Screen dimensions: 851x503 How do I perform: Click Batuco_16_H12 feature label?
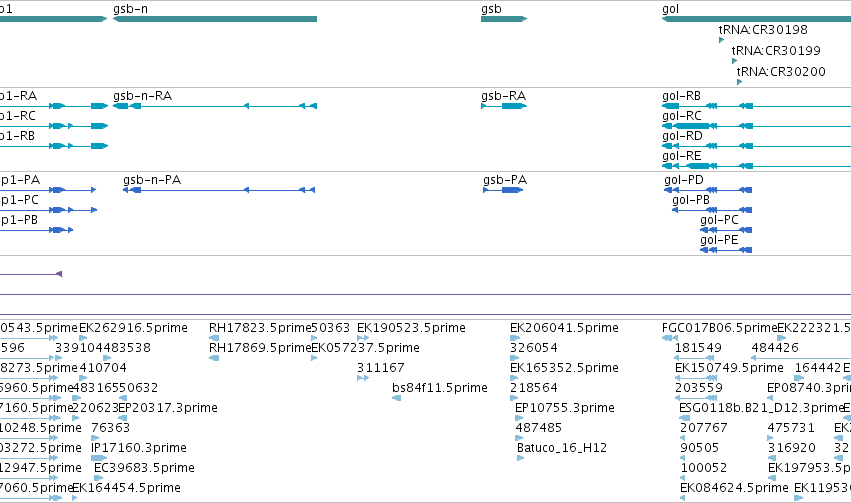[x=562, y=448]
